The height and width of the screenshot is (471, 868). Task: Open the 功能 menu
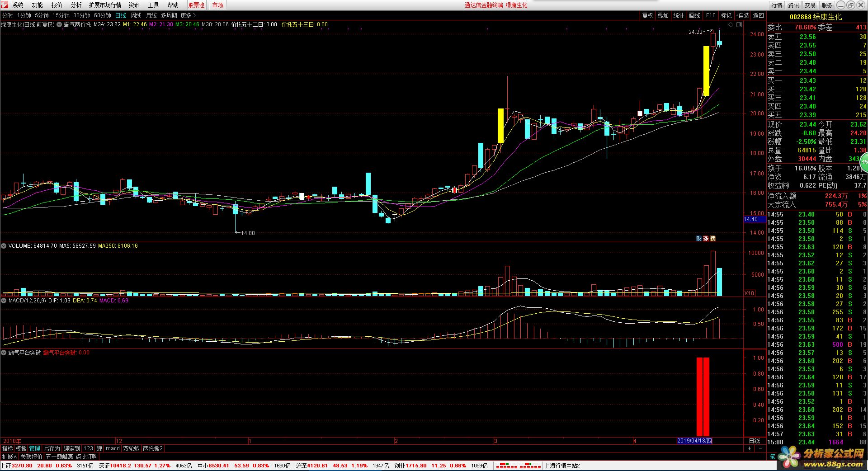38,5
